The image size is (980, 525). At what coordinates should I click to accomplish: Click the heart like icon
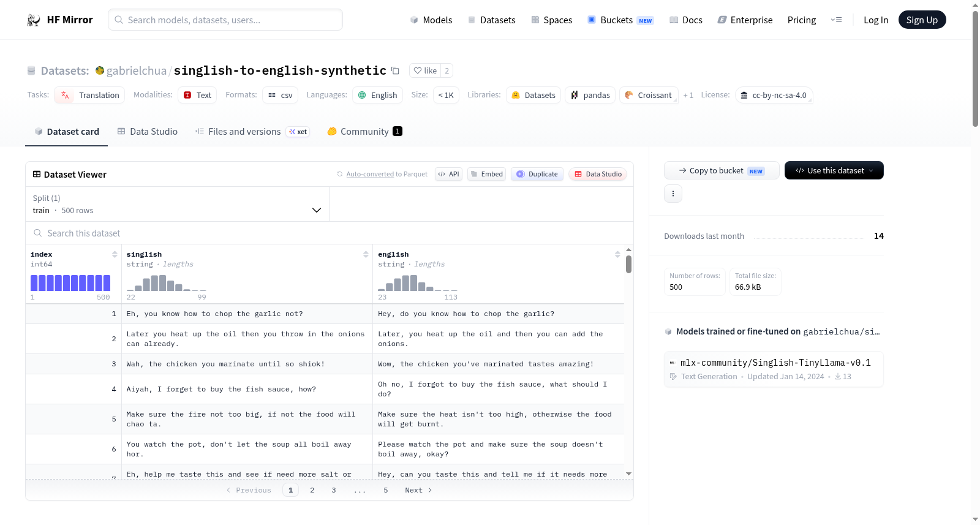(x=418, y=71)
